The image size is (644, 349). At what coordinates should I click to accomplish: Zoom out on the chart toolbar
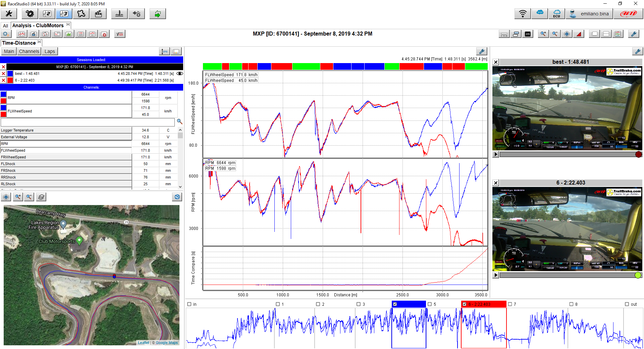click(555, 34)
